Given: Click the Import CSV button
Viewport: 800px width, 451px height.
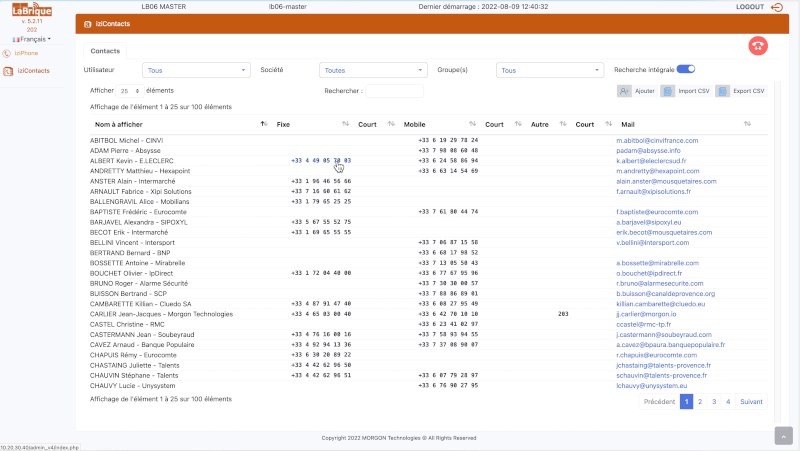Looking at the screenshot, I should pos(686,91).
